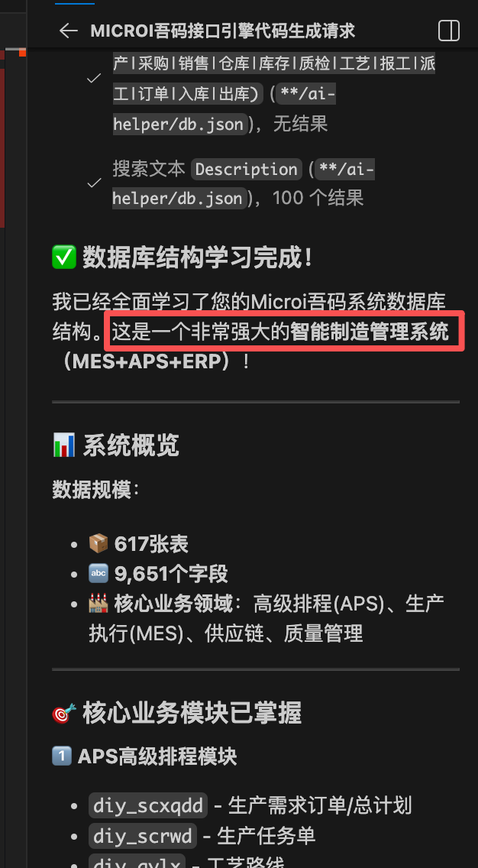478x868 pixels.
Task: Expand the 搜索文本 Description search result row
Action: pyautogui.click(x=244, y=183)
